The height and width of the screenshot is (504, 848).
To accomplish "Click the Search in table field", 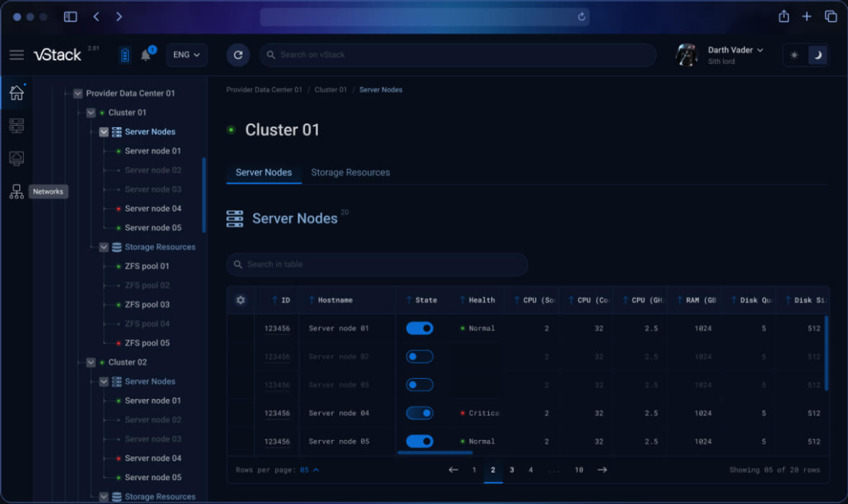I will point(376,264).
